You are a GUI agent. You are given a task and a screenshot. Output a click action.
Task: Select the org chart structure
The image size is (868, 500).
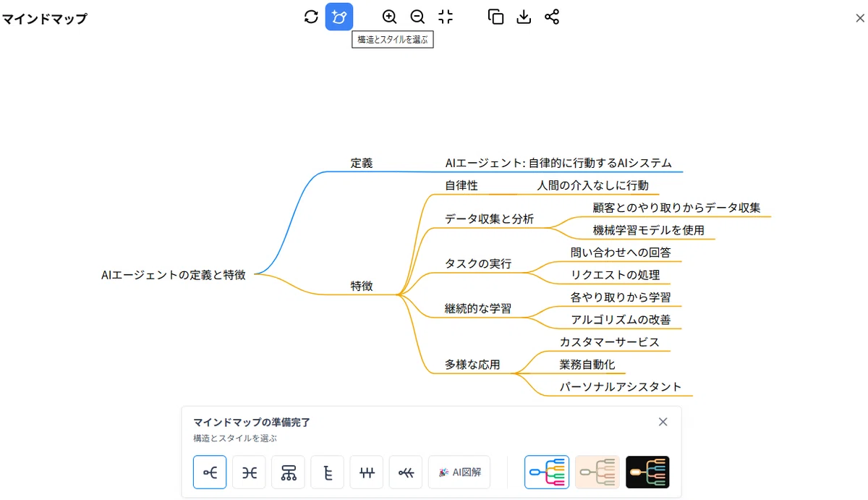(288, 473)
